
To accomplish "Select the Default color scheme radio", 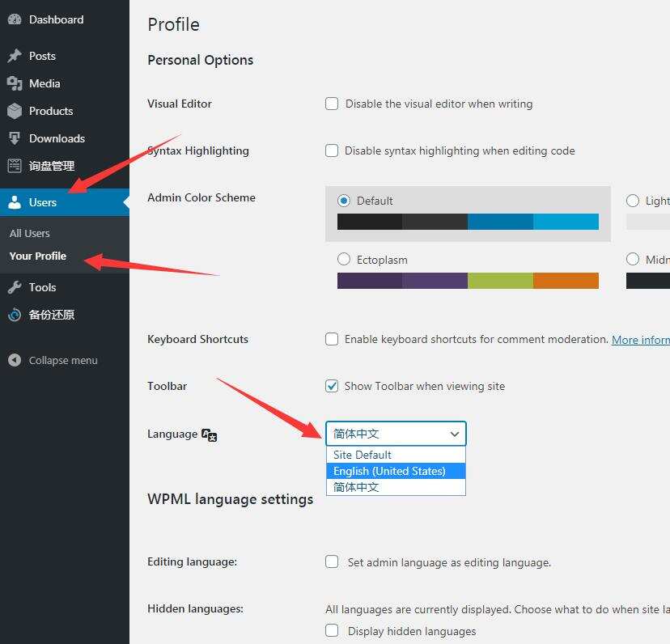I will [x=344, y=201].
